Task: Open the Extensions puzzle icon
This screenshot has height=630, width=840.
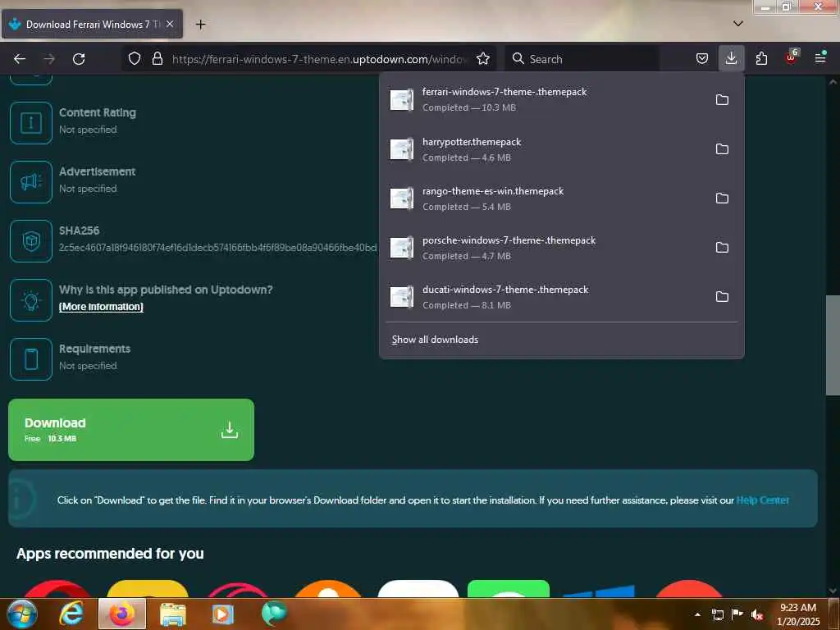Action: coord(761,59)
